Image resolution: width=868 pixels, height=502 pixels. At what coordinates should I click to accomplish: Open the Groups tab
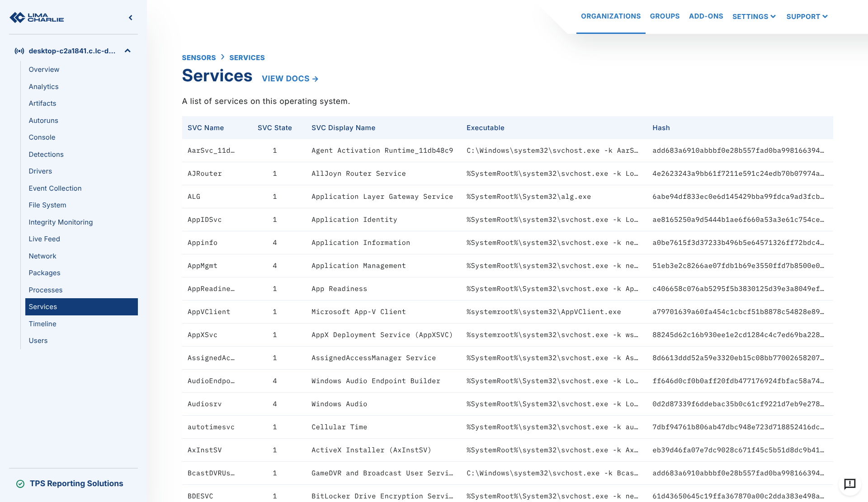coord(665,16)
